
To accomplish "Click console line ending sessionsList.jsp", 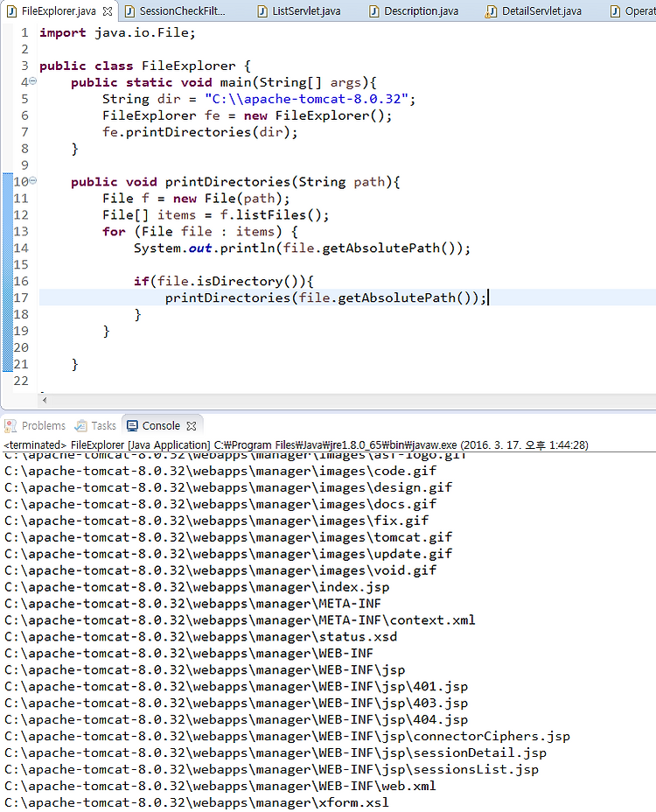I will [x=271, y=769].
